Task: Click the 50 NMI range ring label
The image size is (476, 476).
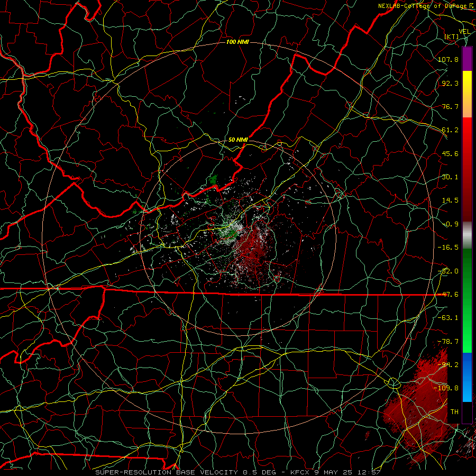Action: tap(238, 140)
